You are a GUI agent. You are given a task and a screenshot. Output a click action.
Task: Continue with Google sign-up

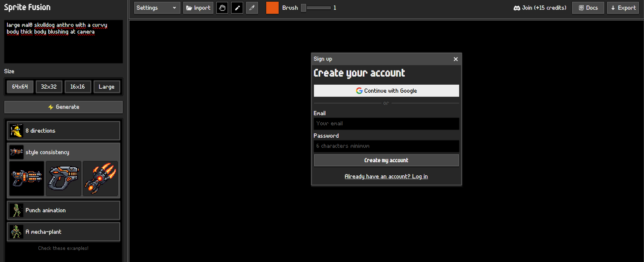[387, 91]
